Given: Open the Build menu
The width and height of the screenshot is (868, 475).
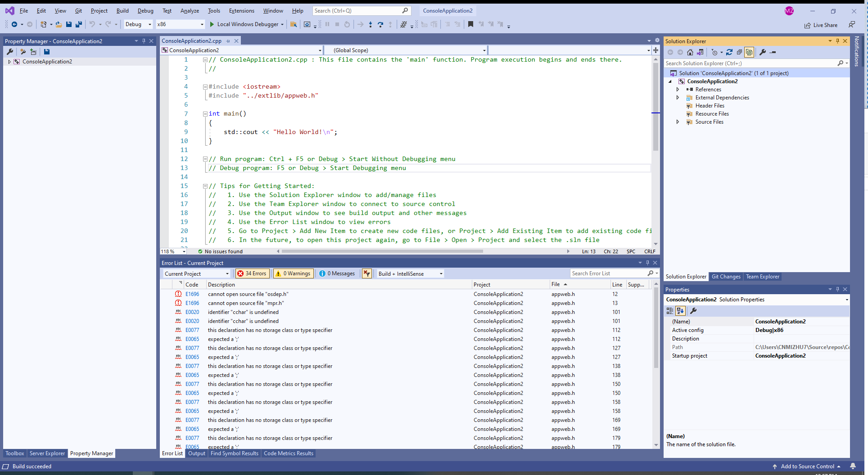Looking at the screenshot, I should pos(122,11).
